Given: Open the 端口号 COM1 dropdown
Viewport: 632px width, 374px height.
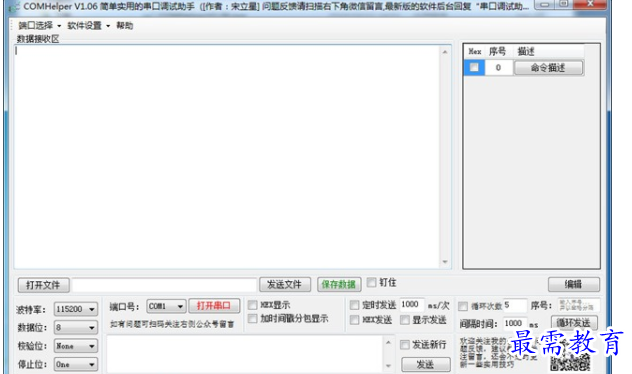Looking at the screenshot, I should (166, 306).
